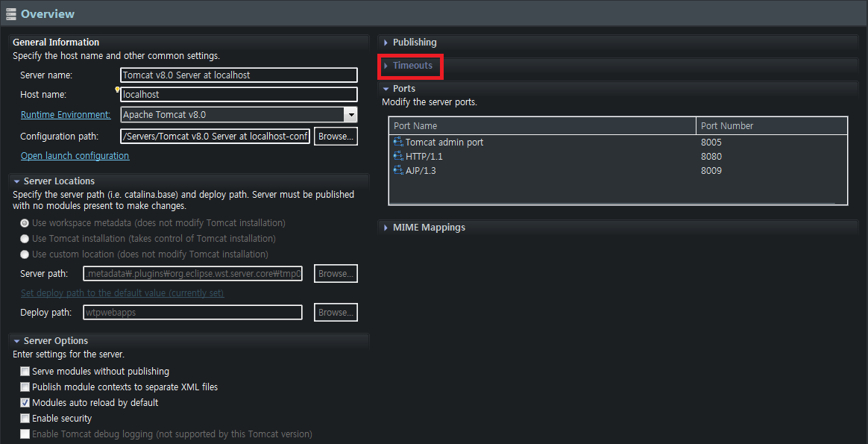868x444 pixels.
Task: Select port number 8005 cell
Action: (x=711, y=143)
